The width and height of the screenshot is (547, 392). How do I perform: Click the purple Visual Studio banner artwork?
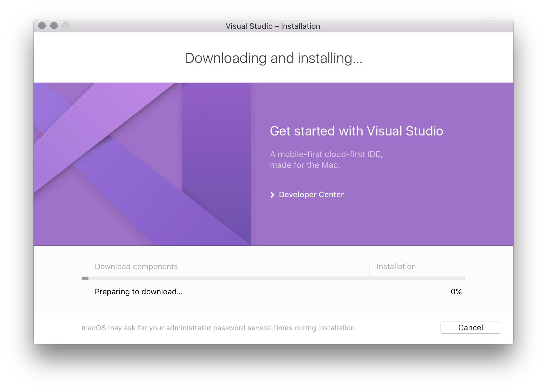[x=142, y=164]
